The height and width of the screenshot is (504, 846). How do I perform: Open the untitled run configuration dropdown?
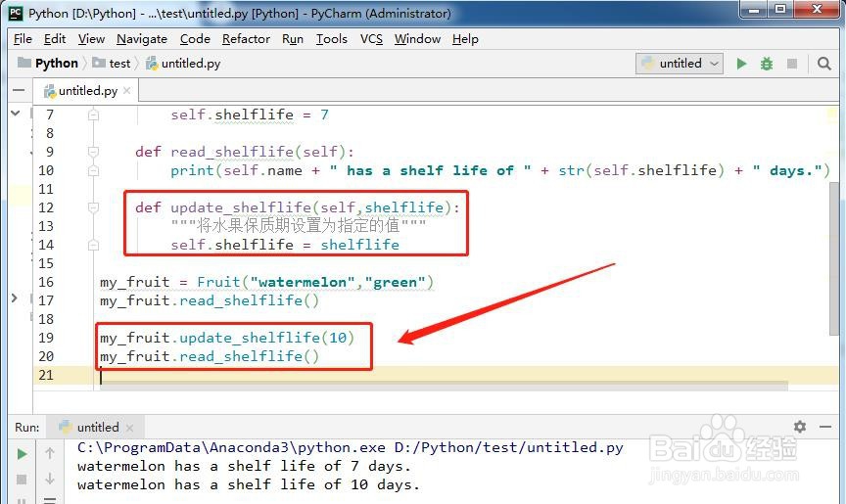pos(680,64)
